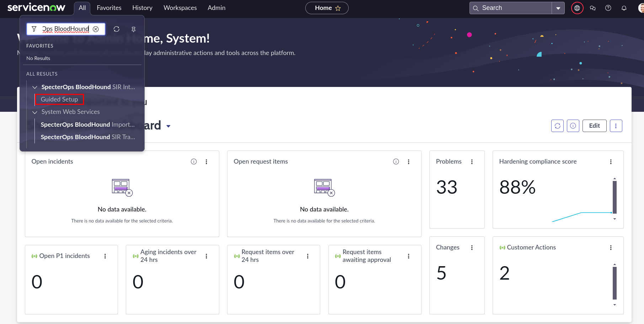
Task: Click the search magnifier icon
Action: pos(476,8)
